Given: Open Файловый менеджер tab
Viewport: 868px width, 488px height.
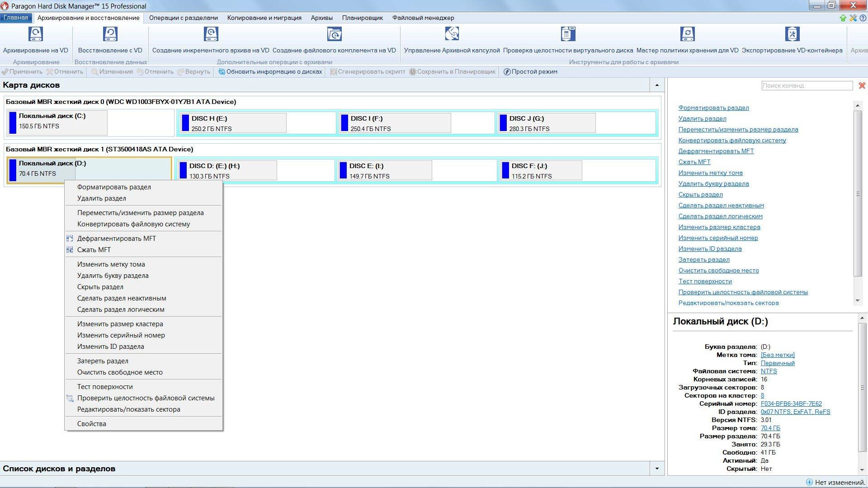Looking at the screenshot, I should [x=423, y=18].
